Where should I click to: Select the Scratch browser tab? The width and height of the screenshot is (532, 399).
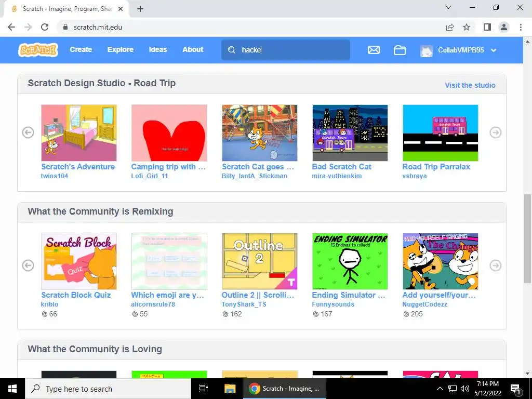point(66,9)
